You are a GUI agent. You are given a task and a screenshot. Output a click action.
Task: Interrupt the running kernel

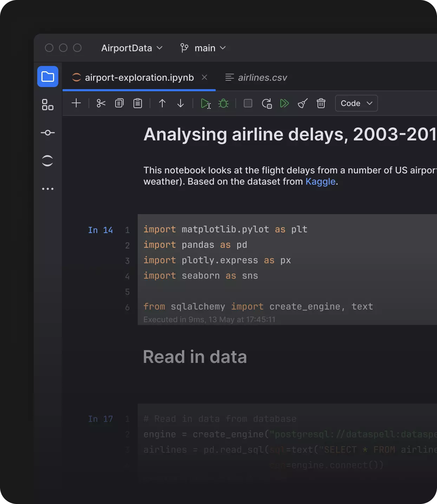[x=248, y=103]
